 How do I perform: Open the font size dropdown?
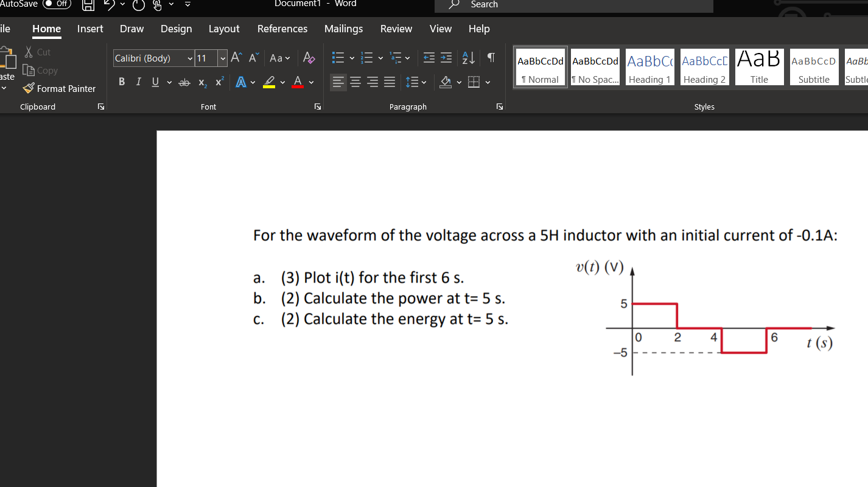[223, 58]
